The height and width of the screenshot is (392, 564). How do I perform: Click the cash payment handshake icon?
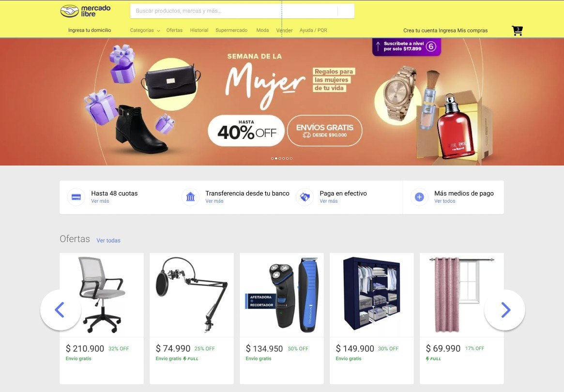click(x=305, y=197)
